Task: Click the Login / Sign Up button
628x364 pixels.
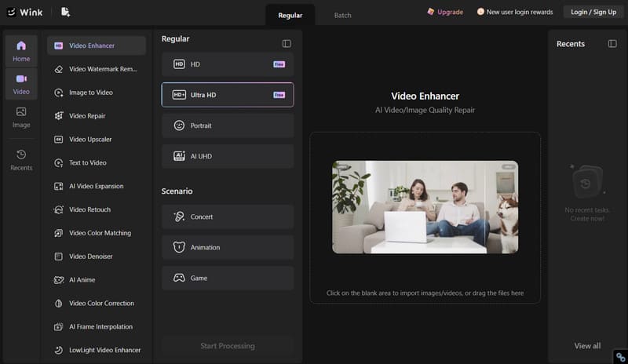Action: pos(593,12)
